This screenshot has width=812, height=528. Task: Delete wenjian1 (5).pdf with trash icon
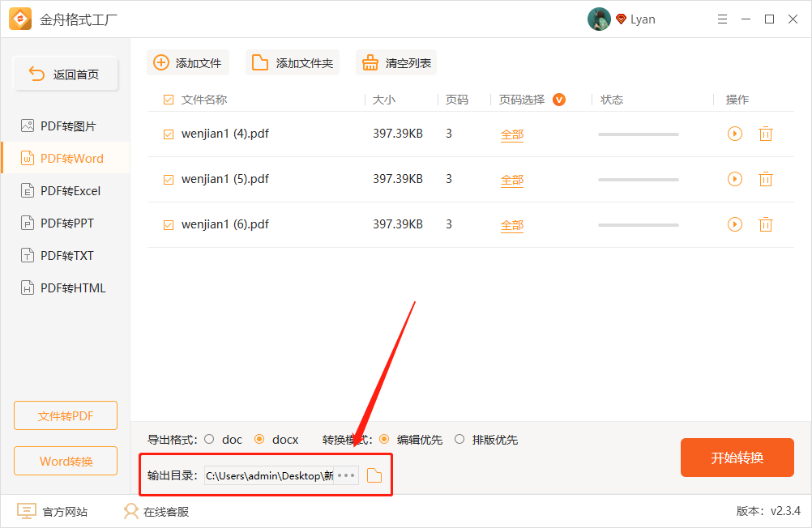pos(765,179)
